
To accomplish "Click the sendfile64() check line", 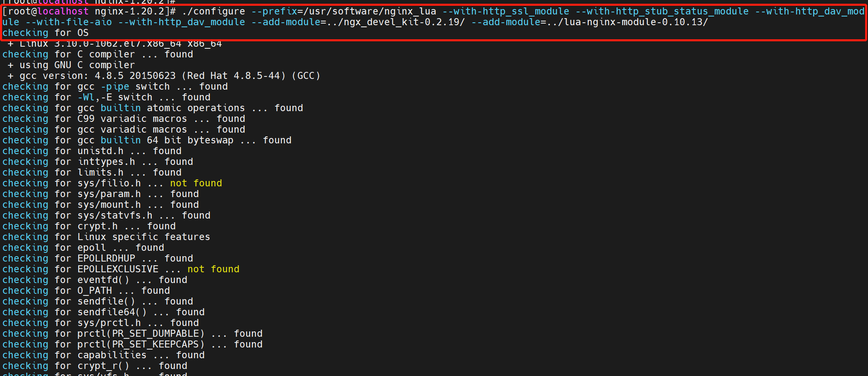I will click(103, 312).
